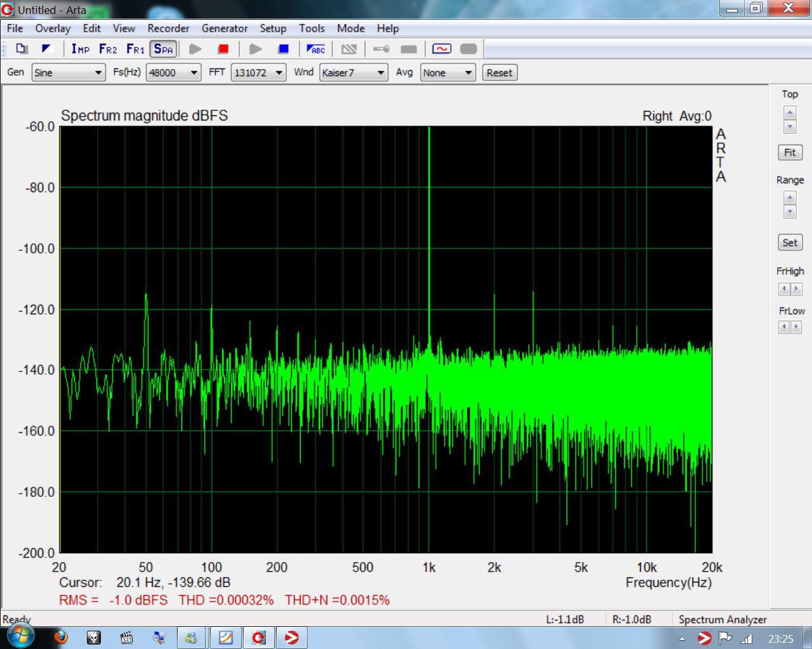This screenshot has width=812, height=649.
Task: Click the 'THD =0.00032%' readout text
Action: (226, 600)
